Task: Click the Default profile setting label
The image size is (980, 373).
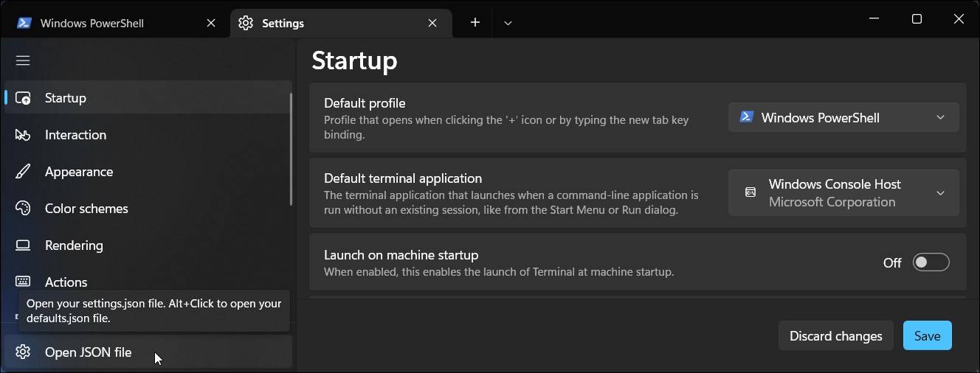Action: coord(365,103)
